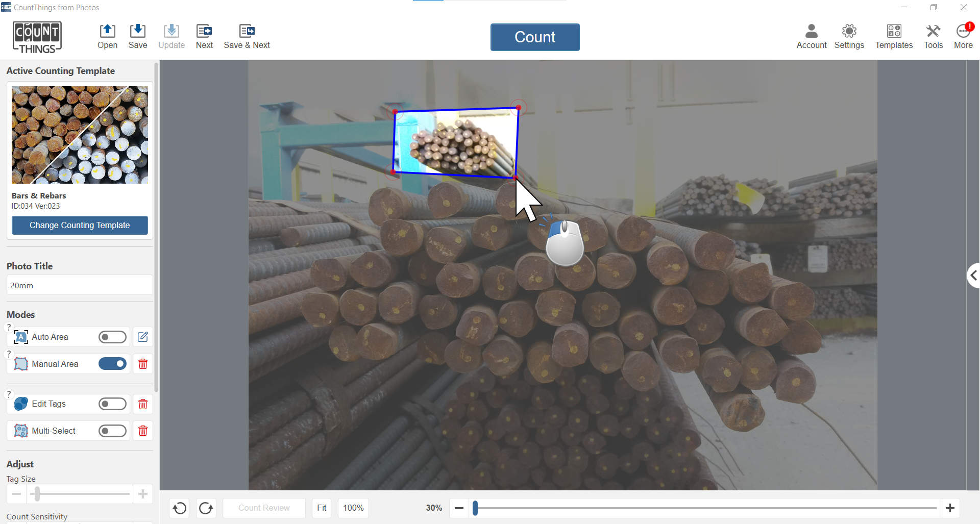Delete the manual area with trash icon
Viewport: 980px width, 524px height.
(143, 364)
